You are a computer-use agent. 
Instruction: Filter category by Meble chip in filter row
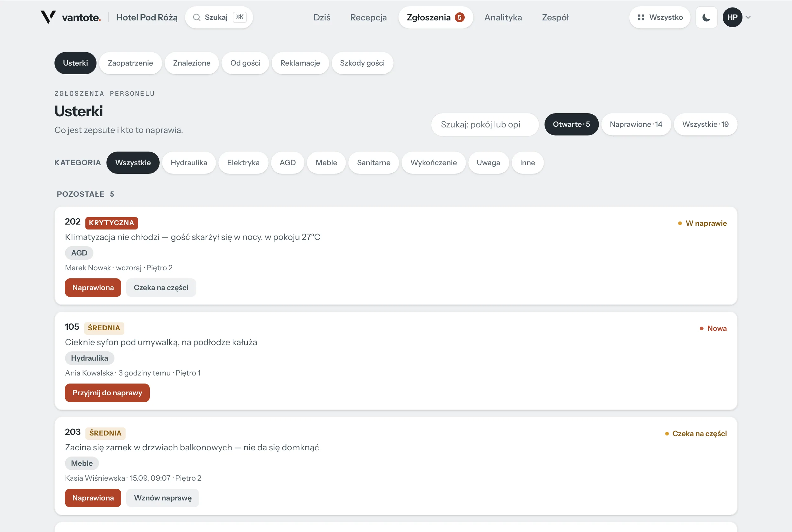pyautogui.click(x=326, y=163)
